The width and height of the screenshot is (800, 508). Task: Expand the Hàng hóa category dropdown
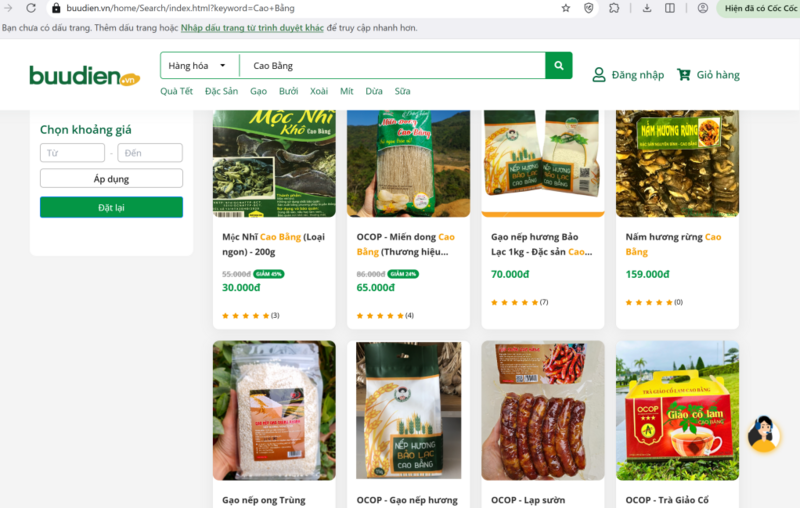199,65
